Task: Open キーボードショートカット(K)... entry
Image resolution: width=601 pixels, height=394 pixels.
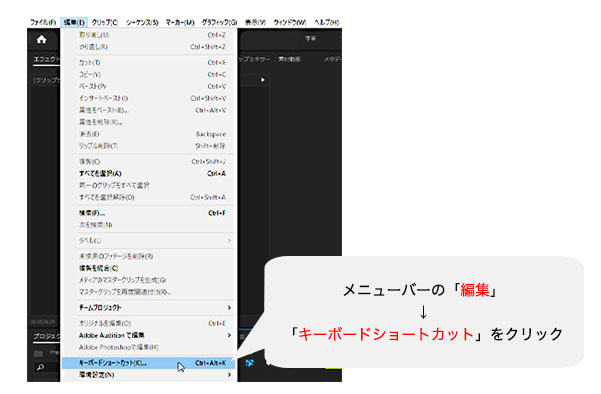Action: pyautogui.click(x=149, y=363)
